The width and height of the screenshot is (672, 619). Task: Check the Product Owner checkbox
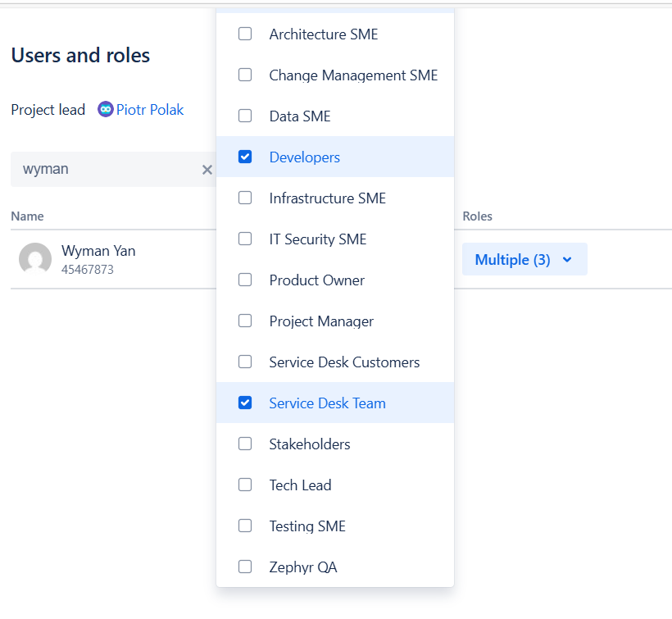tap(245, 280)
